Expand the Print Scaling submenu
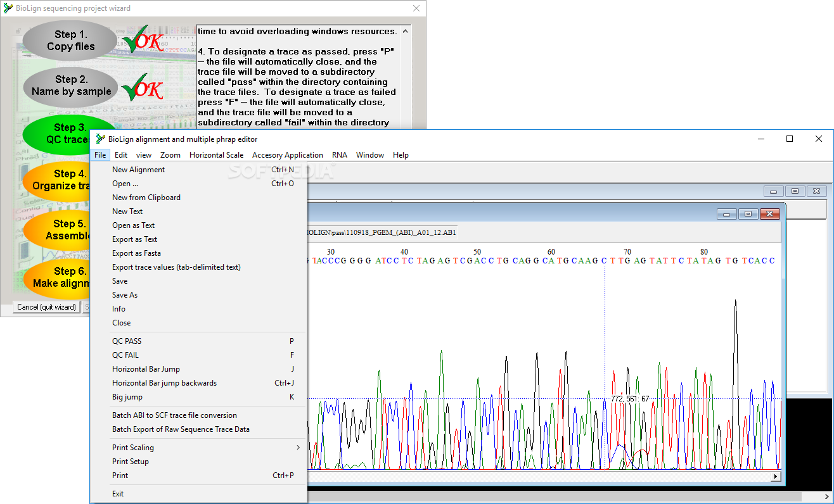Viewport: 834px width, 504px height. tap(199, 448)
